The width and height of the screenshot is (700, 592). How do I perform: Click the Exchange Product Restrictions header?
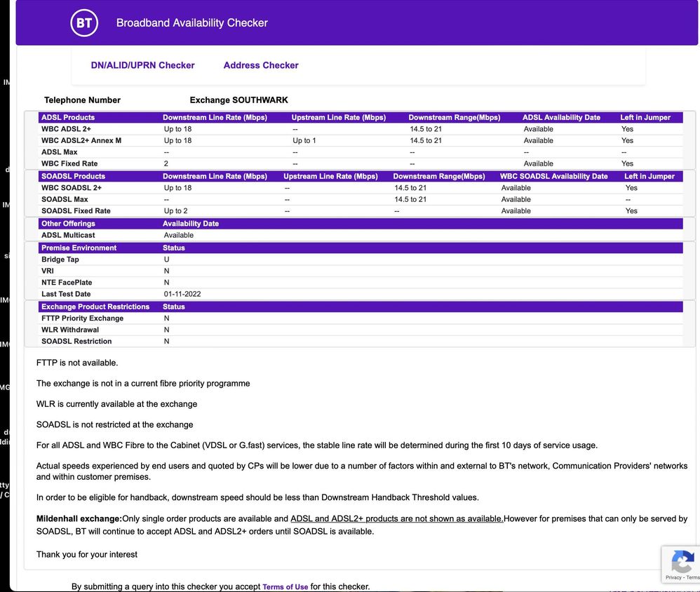pyautogui.click(x=95, y=307)
